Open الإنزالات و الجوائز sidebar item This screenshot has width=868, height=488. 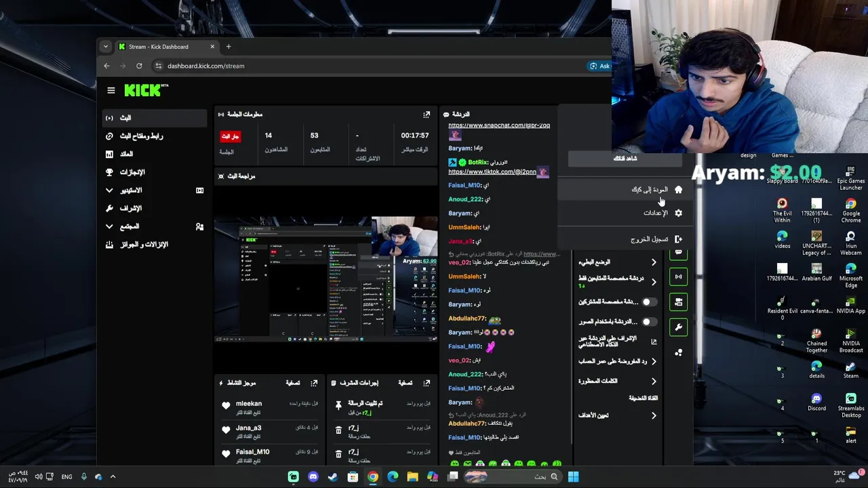155,245
